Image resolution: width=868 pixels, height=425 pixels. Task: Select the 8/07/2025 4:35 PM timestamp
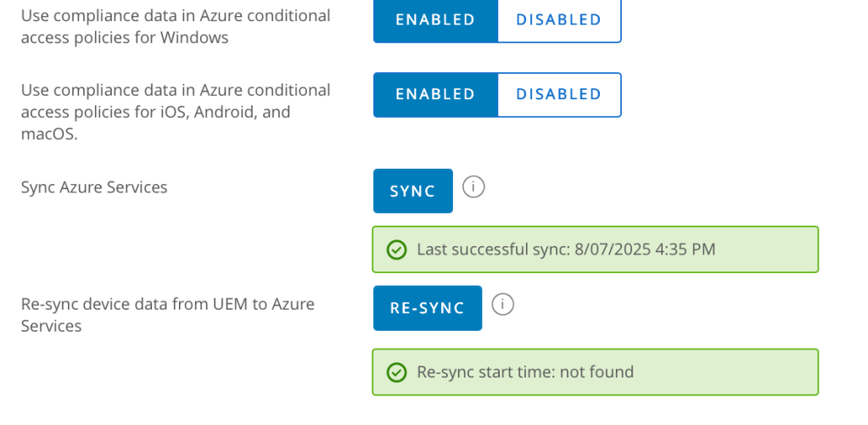tap(647, 249)
